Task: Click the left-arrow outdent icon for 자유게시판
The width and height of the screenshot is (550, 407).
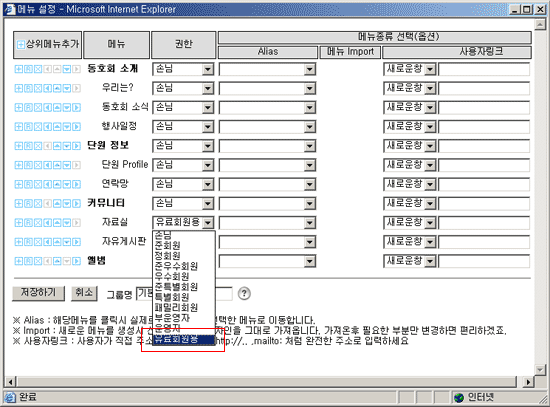Action: pos(47,242)
